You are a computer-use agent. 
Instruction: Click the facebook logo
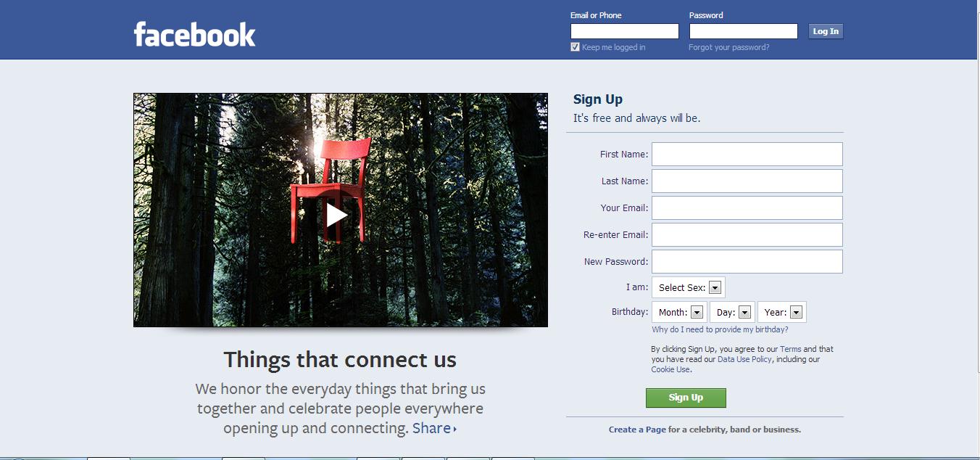pyautogui.click(x=194, y=35)
